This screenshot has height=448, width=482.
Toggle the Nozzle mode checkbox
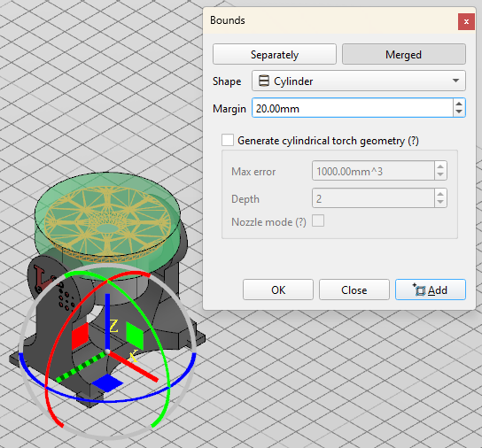(x=318, y=220)
